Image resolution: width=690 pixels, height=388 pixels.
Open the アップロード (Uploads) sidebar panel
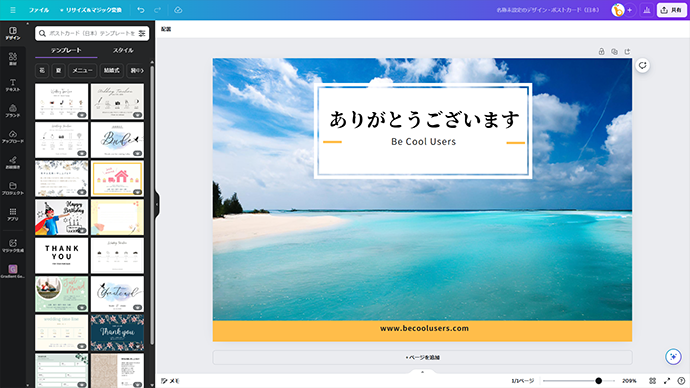tap(13, 136)
